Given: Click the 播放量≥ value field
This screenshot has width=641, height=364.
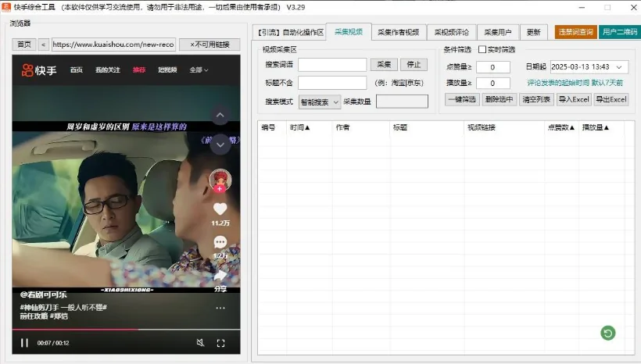Looking at the screenshot, I should 493,83.
